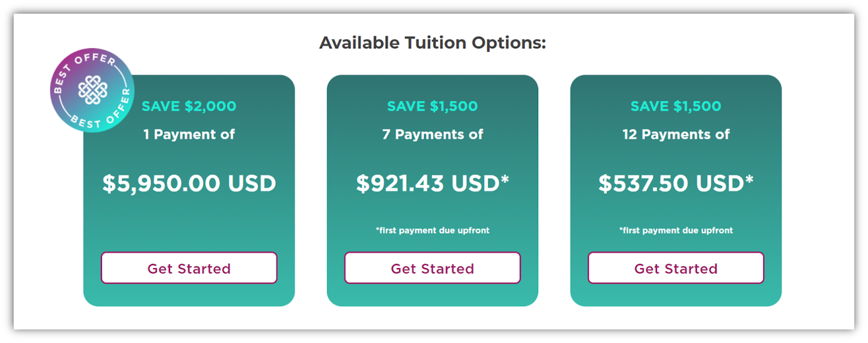Click the knot logo inside the badge
The width and height of the screenshot is (868, 343).
point(93,90)
